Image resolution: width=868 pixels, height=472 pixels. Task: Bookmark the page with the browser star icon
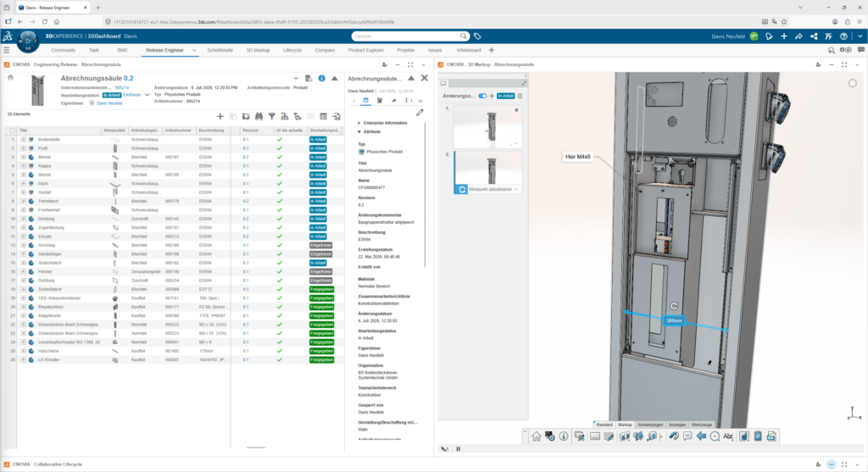pos(784,21)
